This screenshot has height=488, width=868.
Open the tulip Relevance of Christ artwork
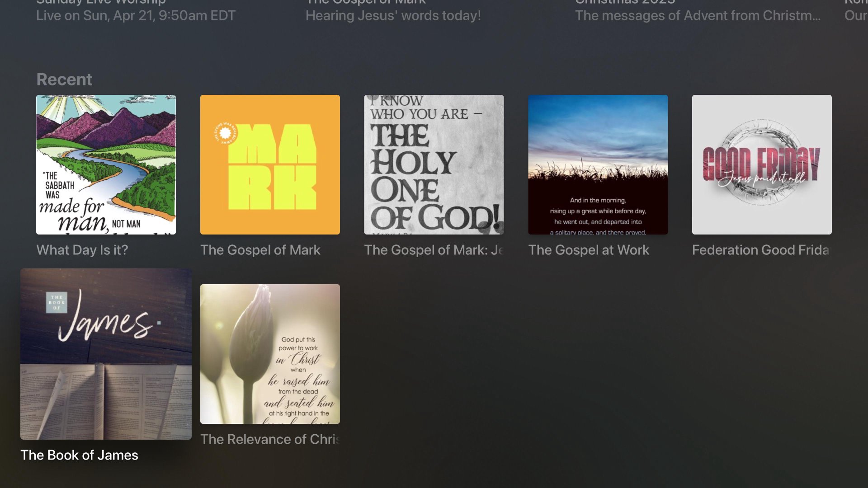270,354
